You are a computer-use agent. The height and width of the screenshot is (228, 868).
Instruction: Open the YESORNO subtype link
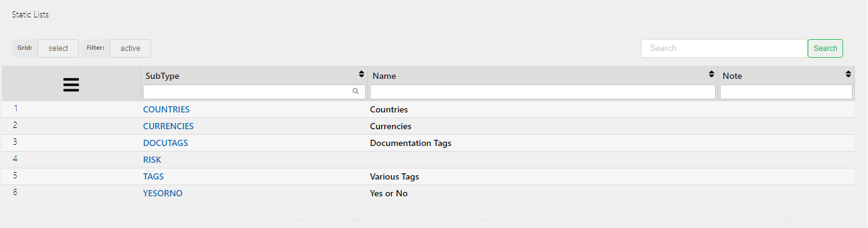pyautogui.click(x=163, y=193)
